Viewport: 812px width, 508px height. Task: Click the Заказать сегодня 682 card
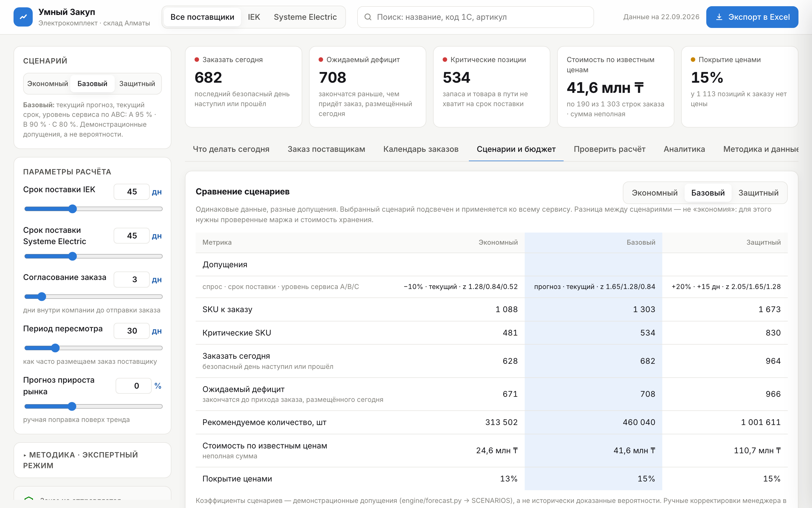click(x=243, y=87)
